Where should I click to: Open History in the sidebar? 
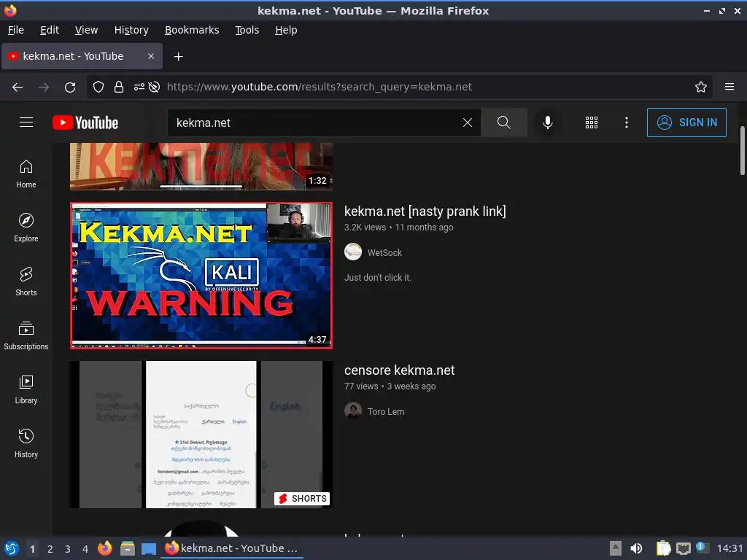tap(26, 443)
